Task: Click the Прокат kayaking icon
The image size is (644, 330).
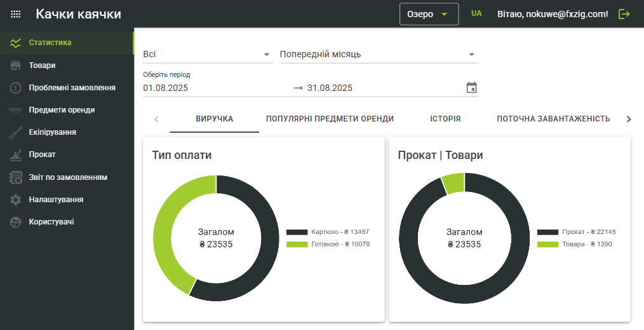Action: [16, 155]
